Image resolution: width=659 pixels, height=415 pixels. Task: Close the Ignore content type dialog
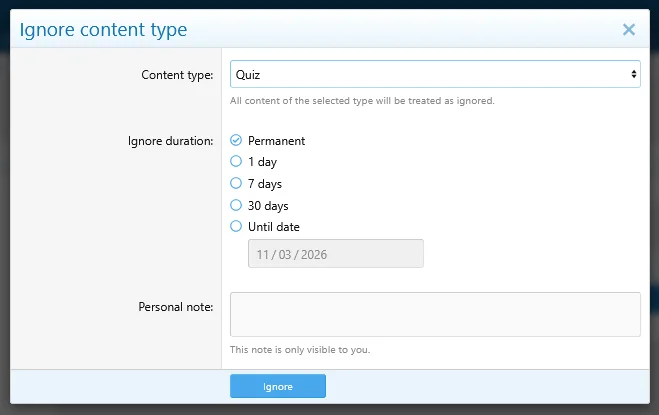click(629, 29)
